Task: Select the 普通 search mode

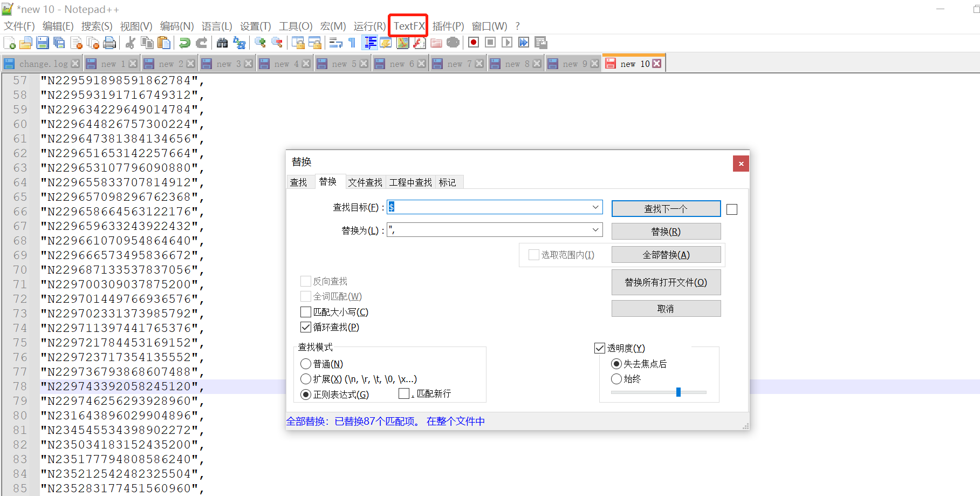Action: coord(306,364)
